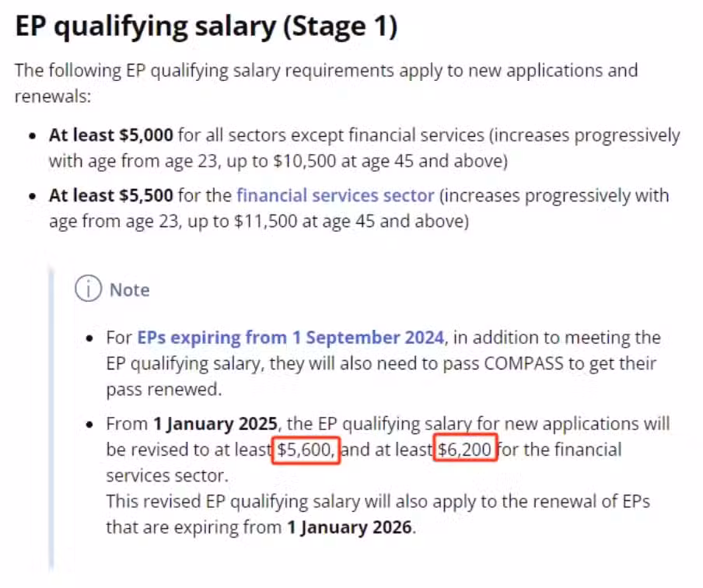The width and height of the screenshot is (703, 588).
Task: Click the bullet before At least $5,000
Action: coord(32,136)
